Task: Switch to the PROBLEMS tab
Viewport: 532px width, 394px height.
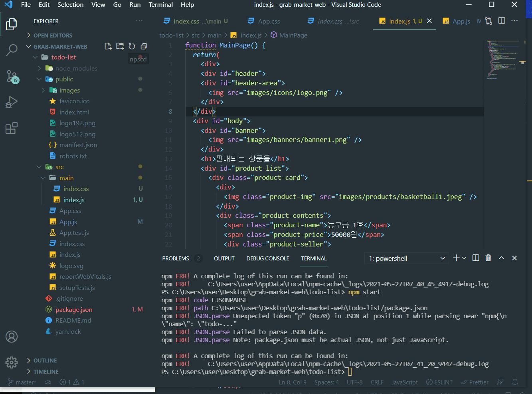Action: pyautogui.click(x=175, y=258)
